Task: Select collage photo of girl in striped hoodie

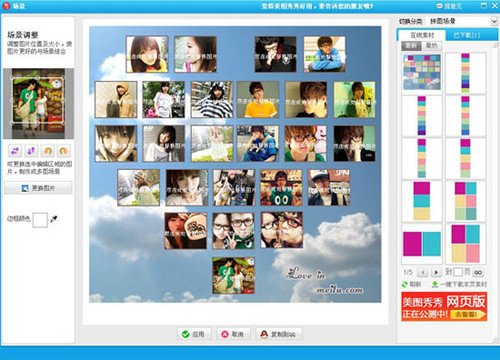Action: [x=212, y=100]
